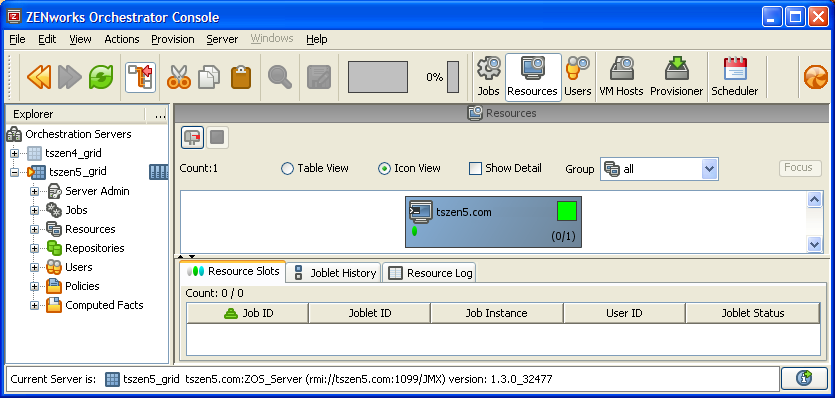
Task: Open the Help menu
Action: 316,39
